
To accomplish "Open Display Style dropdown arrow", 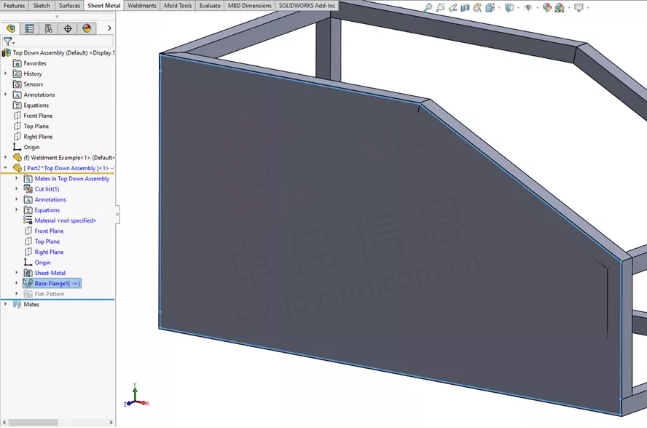I will (519, 8).
